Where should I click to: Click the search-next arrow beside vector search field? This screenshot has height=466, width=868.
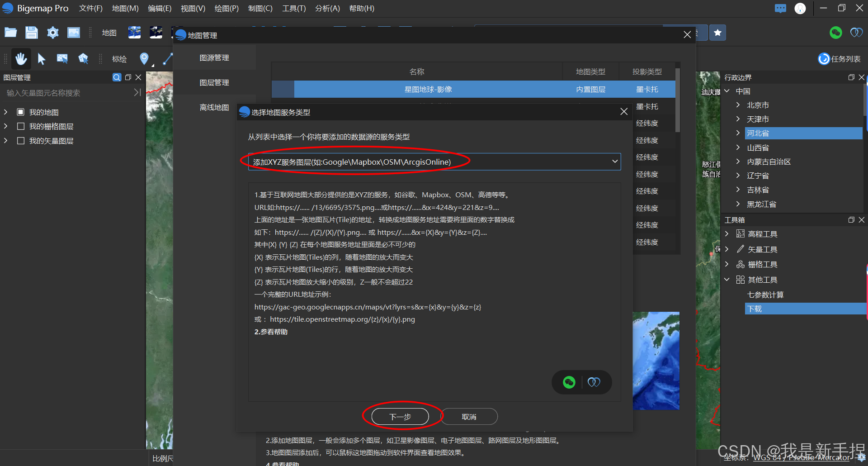(137, 93)
